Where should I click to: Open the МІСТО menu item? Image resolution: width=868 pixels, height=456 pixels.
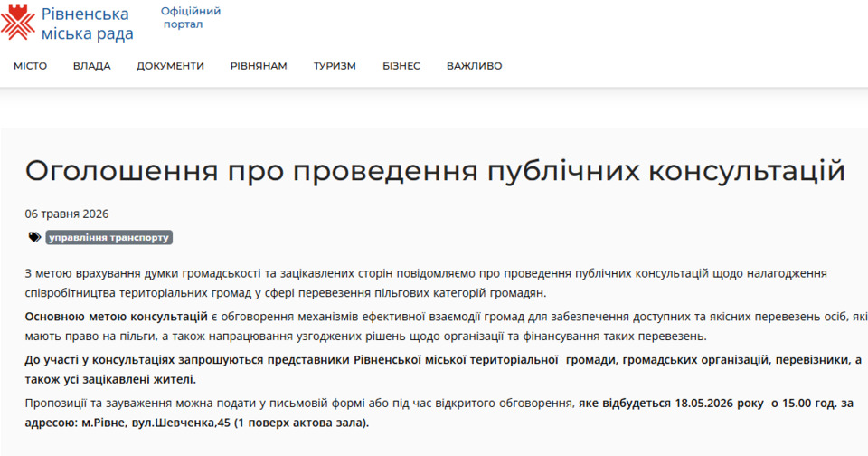click(x=31, y=66)
